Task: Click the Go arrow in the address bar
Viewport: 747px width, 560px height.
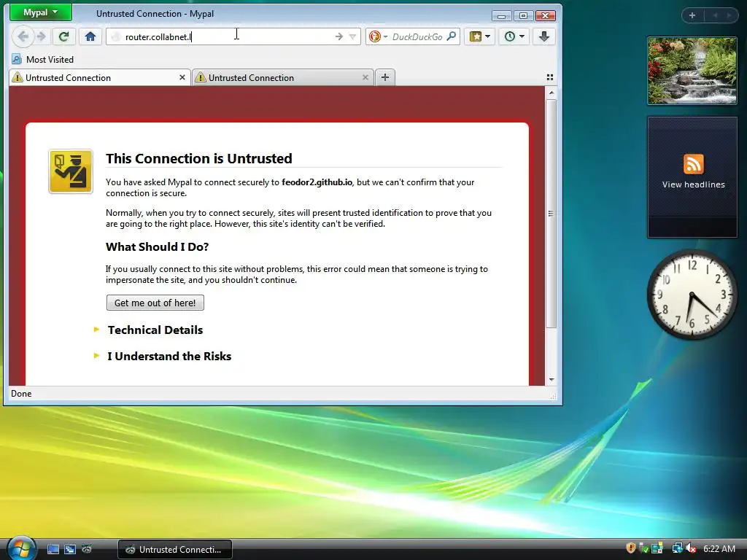Action: click(x=338, y=36)
